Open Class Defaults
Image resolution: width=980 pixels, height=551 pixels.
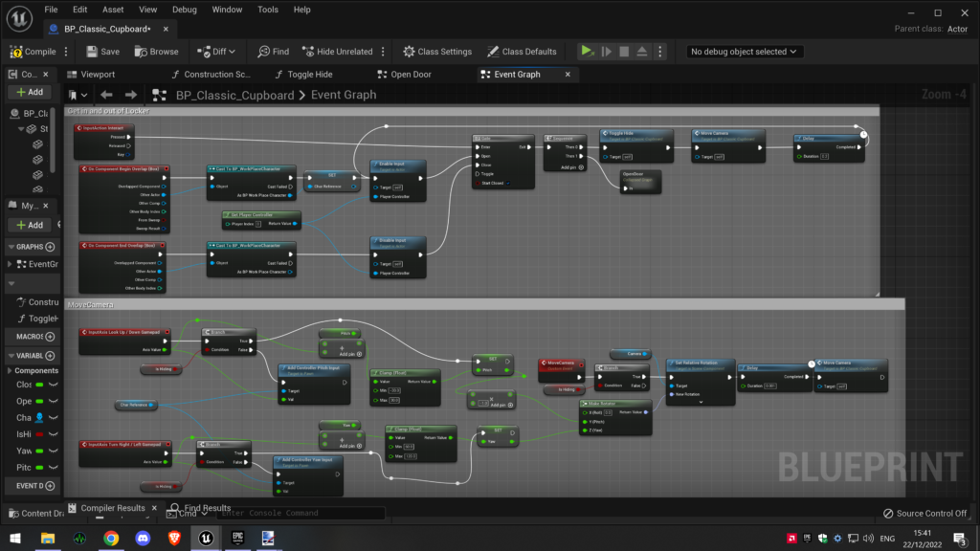pyautogui.click(x=522, y=52)
